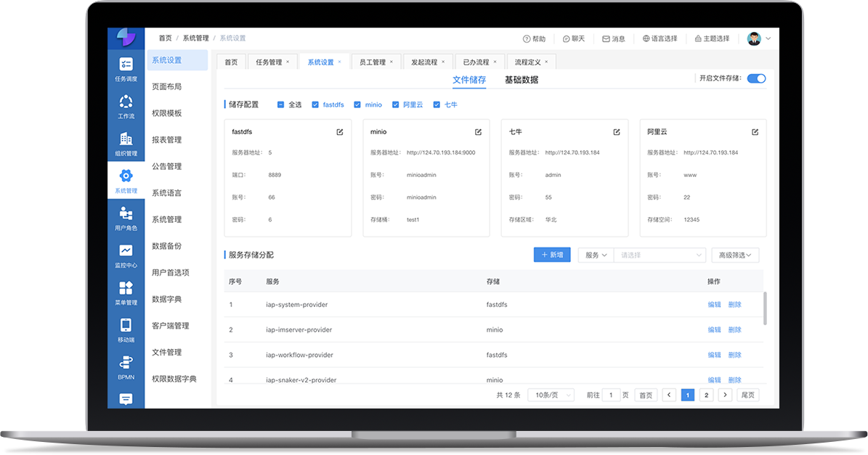
Task: Uncheck the 阿里云 checkbox
Action: pos(395,104)
